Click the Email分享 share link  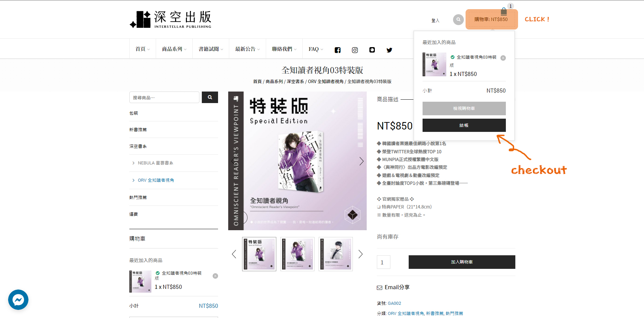tap(397, 287)
